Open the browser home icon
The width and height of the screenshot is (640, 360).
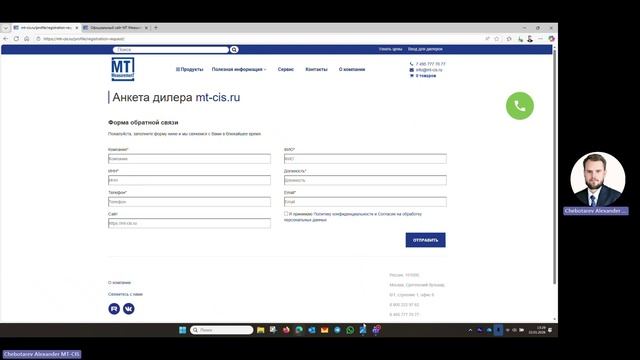click(x=27, y=39)
